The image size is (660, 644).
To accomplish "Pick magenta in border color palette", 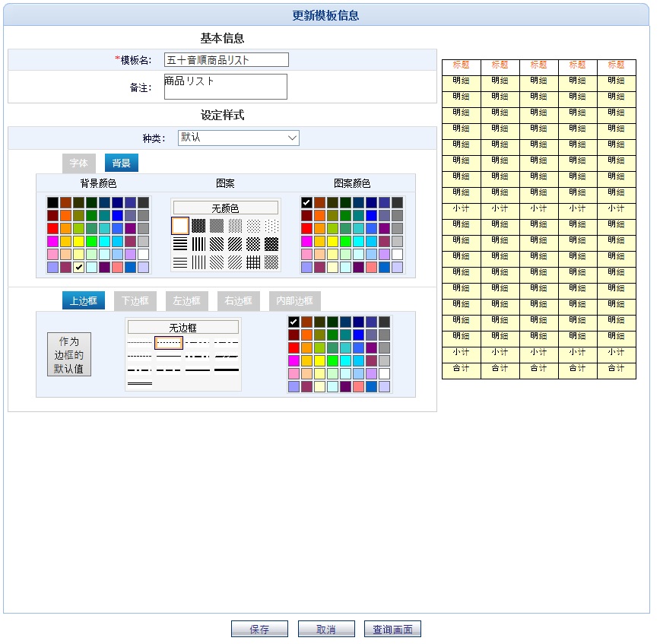I will (x=294, y=360).
